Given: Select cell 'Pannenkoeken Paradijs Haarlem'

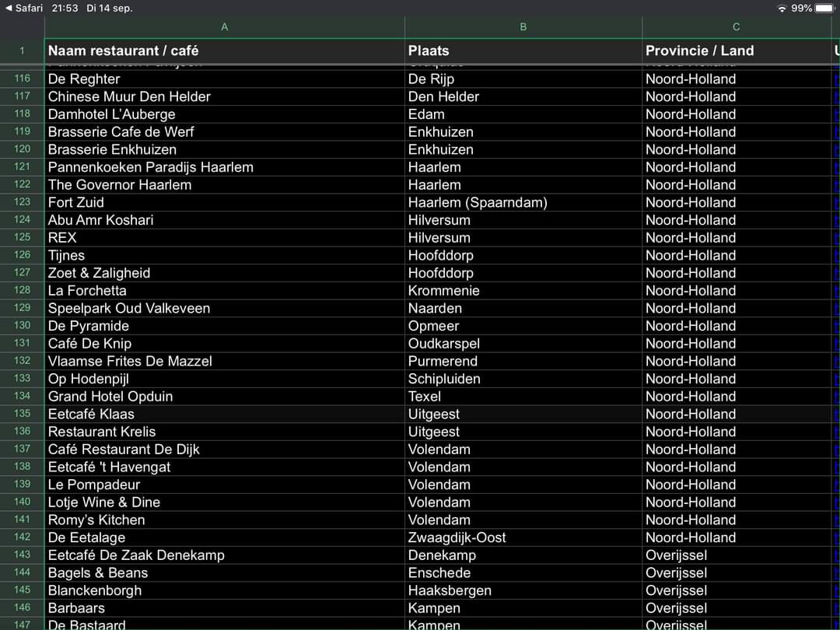Looking at the screenshot, I should [x=225, y=167].
